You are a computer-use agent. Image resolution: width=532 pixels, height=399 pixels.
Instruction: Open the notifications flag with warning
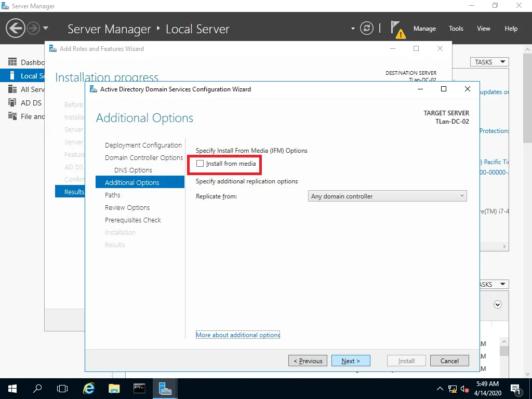397,29
